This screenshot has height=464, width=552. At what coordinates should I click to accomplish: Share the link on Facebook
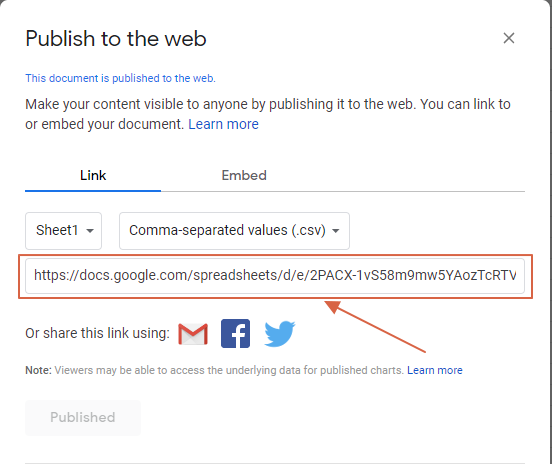point(236,333)
